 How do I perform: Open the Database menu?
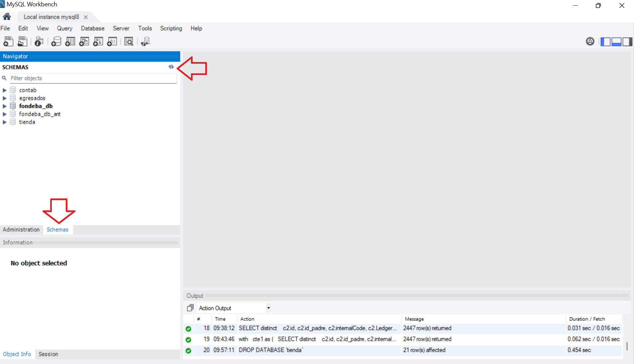click(x=93, y=28)
